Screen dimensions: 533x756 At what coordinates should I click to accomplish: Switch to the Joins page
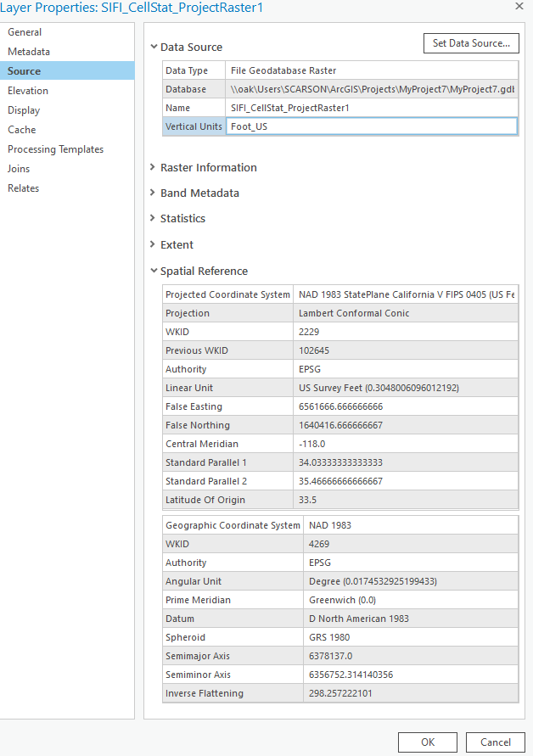click(x=19, y=169)
